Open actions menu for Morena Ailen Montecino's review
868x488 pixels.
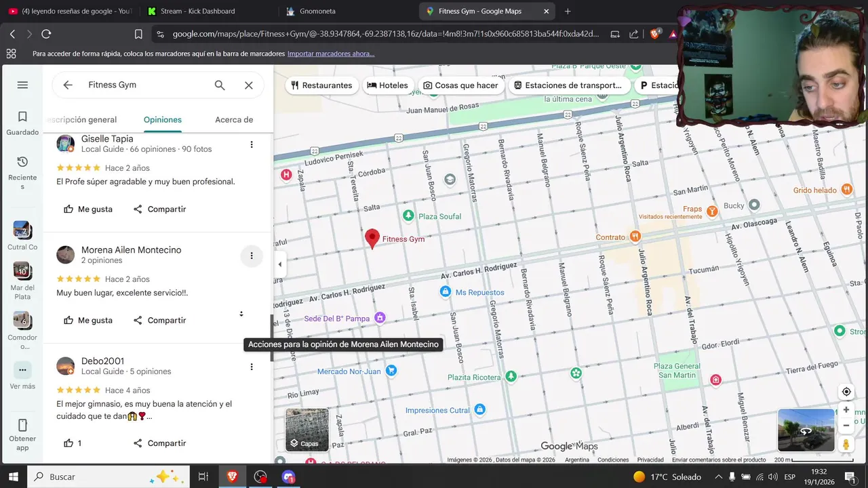[x=252, y=256]
